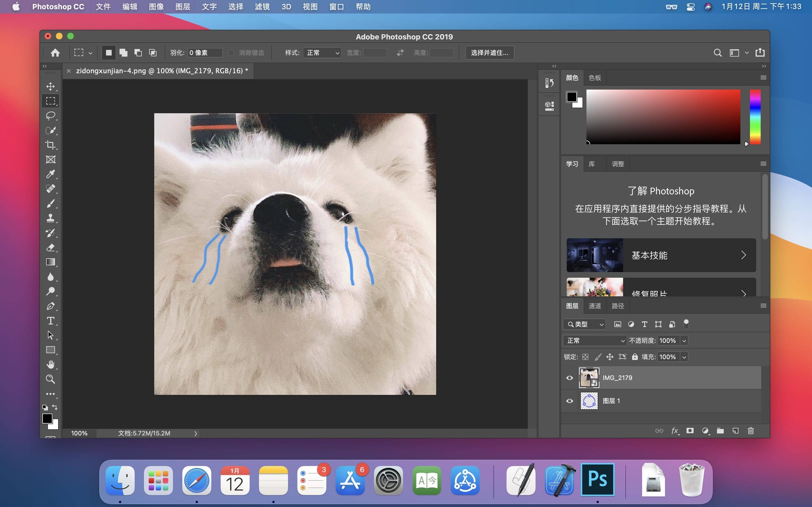Click the delete layer trash icon

tap(751, 431)
